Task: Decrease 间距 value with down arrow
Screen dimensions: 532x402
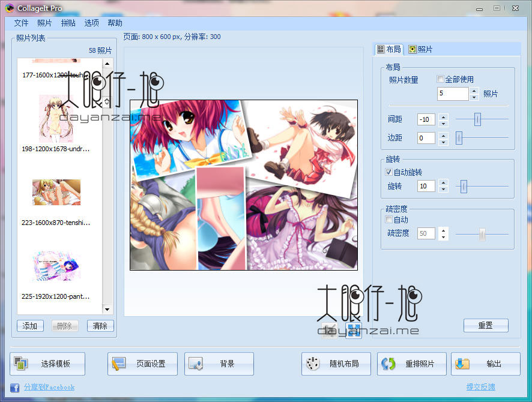Action: tap(444, 123)
